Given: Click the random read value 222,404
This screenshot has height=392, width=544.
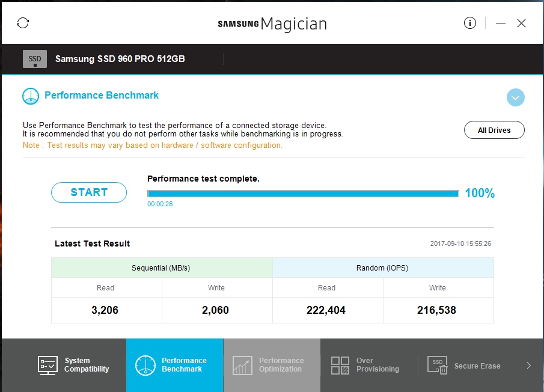Looking at the screenshot, I should tap(326, 310).
